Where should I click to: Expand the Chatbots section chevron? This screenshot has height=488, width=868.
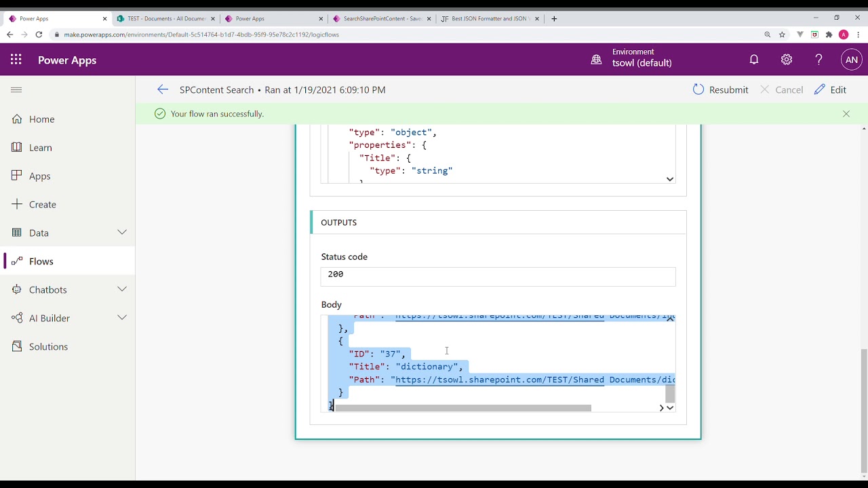coord(122,289)
